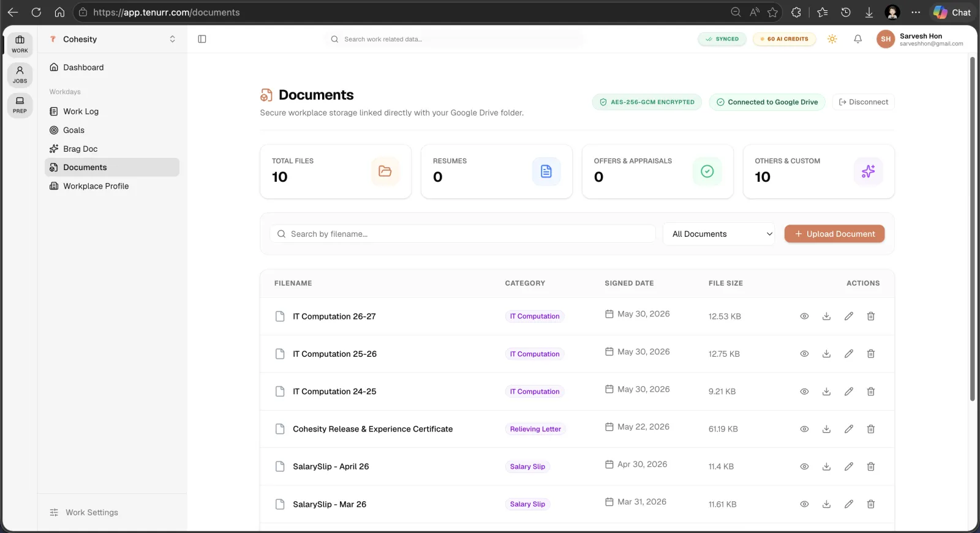Edit IT Computation 25-26 with pencil icon
This screenshot has height=533, width=980.
(849, 354)
